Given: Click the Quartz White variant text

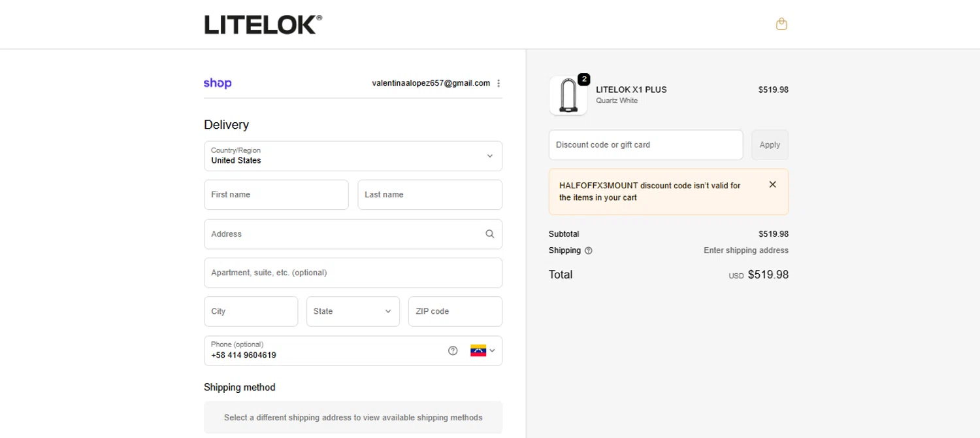Looking at the screenshot, I should coord(617,101).
